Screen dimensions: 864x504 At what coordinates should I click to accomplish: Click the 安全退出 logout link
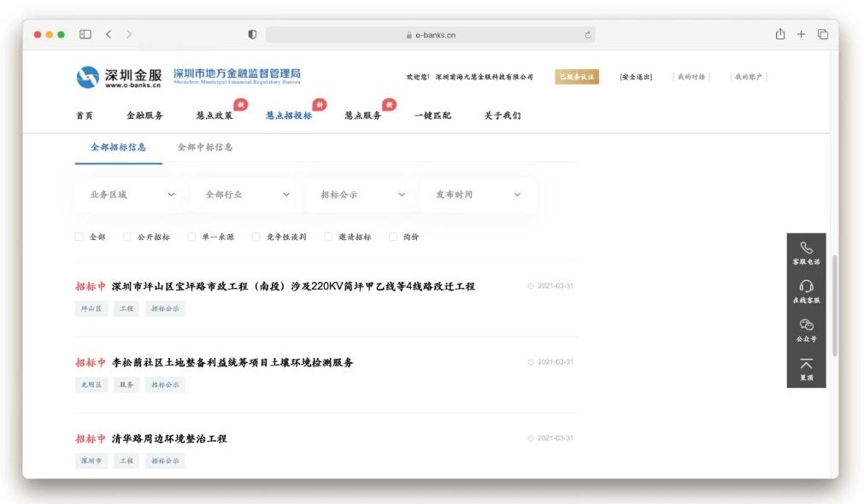637,76
